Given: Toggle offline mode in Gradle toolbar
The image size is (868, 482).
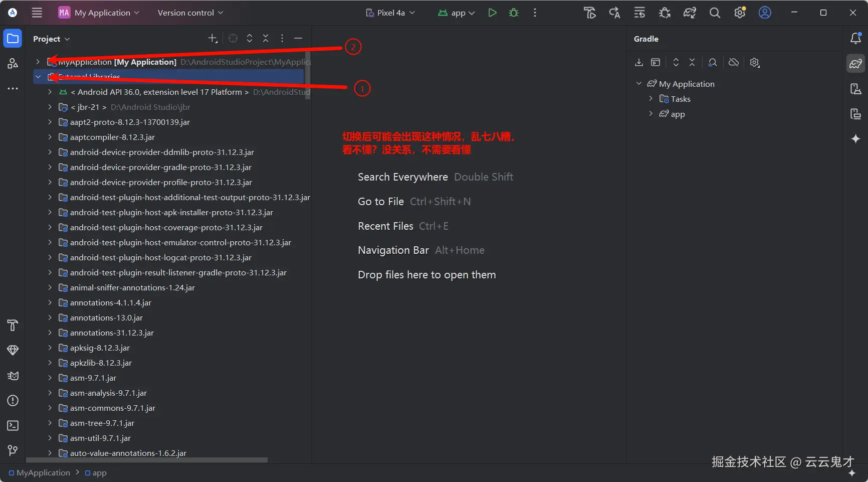Looking at the screenshot, I should pyautogui.click(x=734, y=62).
